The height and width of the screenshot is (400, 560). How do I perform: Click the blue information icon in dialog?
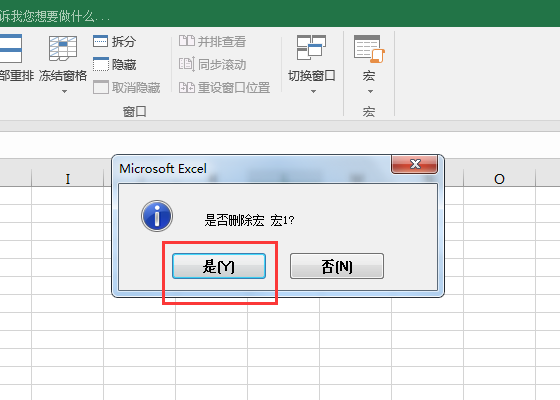[157, 216]
